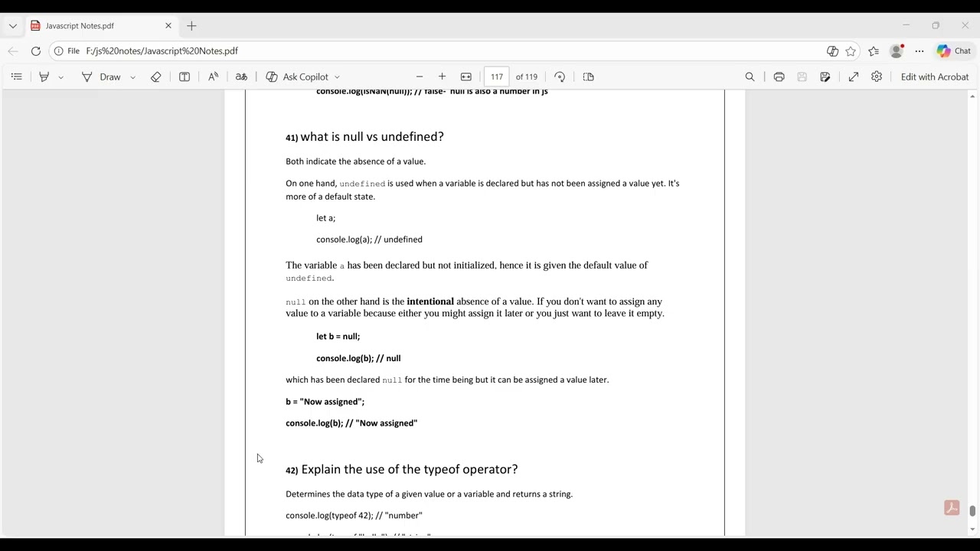Open the browser profile icon
This screenshot has width=980, height=551.
[897, 51]
